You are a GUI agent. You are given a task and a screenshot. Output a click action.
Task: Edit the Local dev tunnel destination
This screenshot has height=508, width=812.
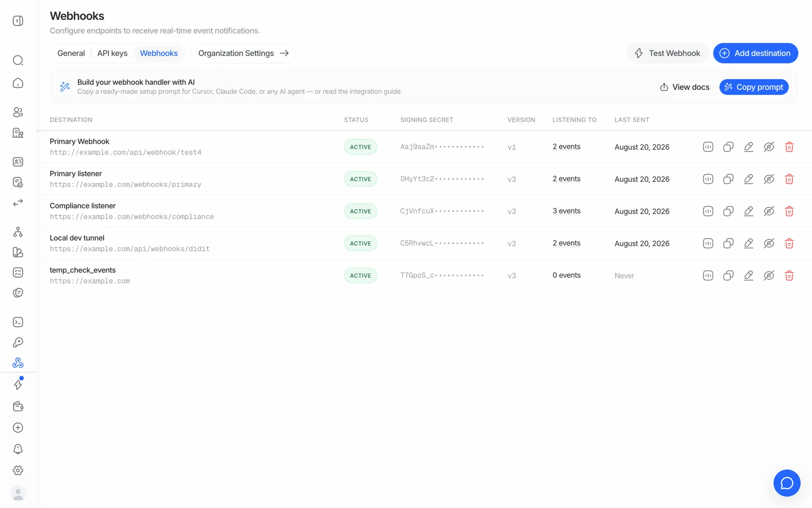(749, 243)
